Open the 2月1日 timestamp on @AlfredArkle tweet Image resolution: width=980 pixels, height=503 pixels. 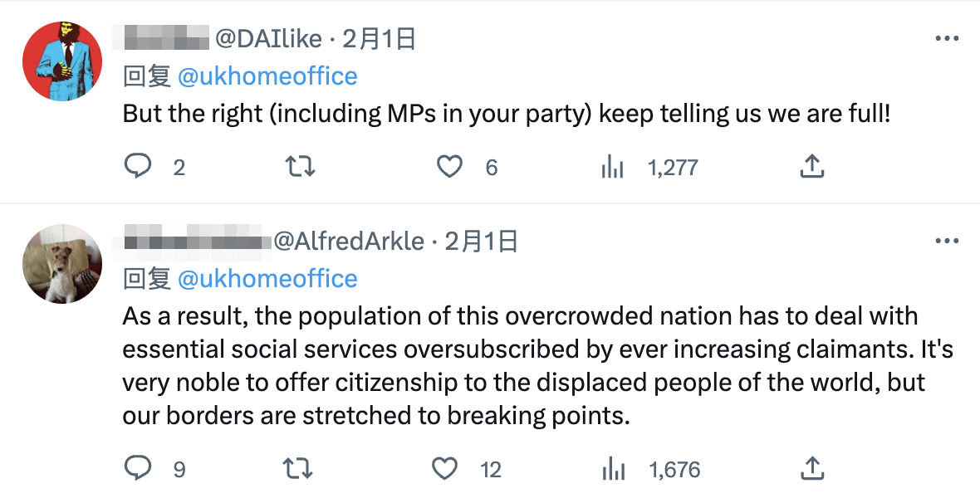click(x=482, y=242)
